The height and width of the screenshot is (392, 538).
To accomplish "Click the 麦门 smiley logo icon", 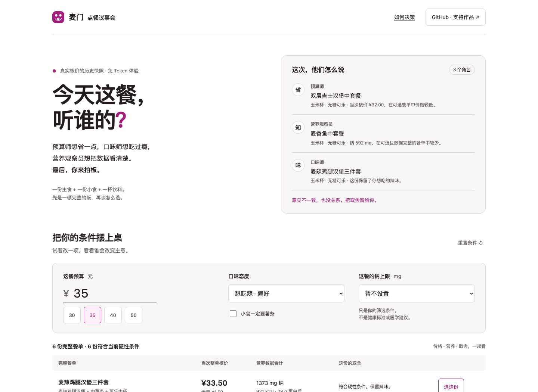I will point(58,17).
